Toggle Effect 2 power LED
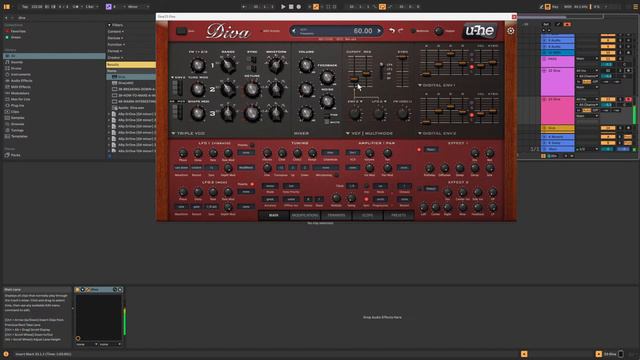 419,189
